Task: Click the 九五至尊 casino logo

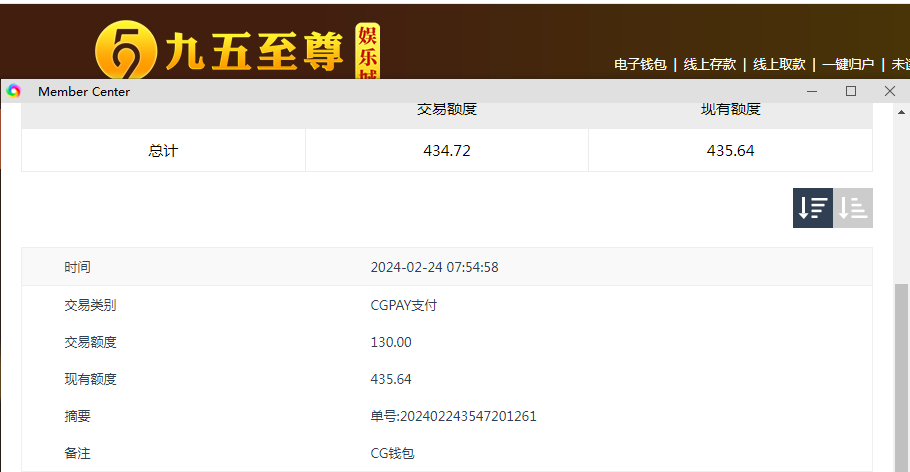Action: click(238, 51)
